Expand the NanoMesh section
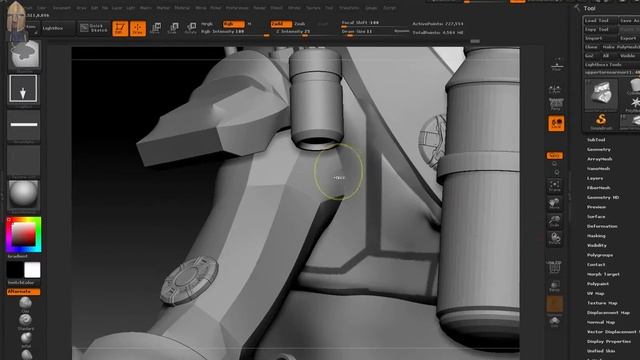Viewport: 640px width, 360px height. click(599, 169)
